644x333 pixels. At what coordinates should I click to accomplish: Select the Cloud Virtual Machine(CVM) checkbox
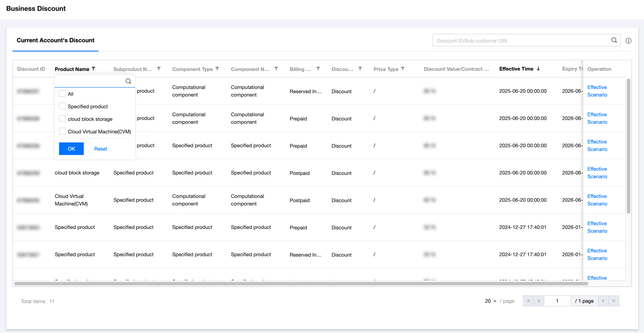(x=62, y=131)
